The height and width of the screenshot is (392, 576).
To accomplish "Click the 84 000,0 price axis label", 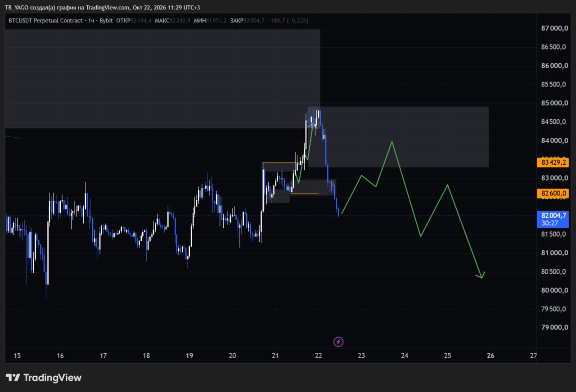I will [x=554, y=141].
